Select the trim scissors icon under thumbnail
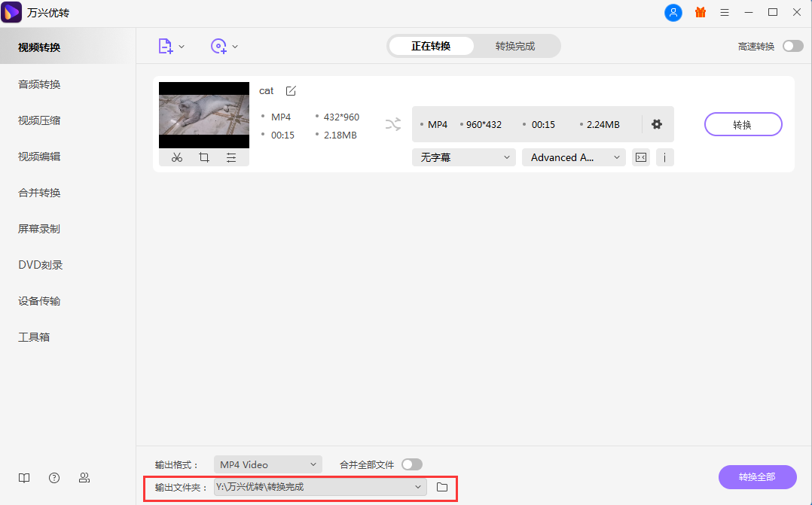Screen dimensions: 812x505 (x=177, y=157)
